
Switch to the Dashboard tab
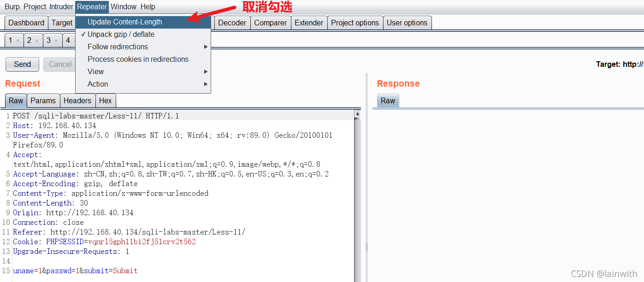[26, 23]
